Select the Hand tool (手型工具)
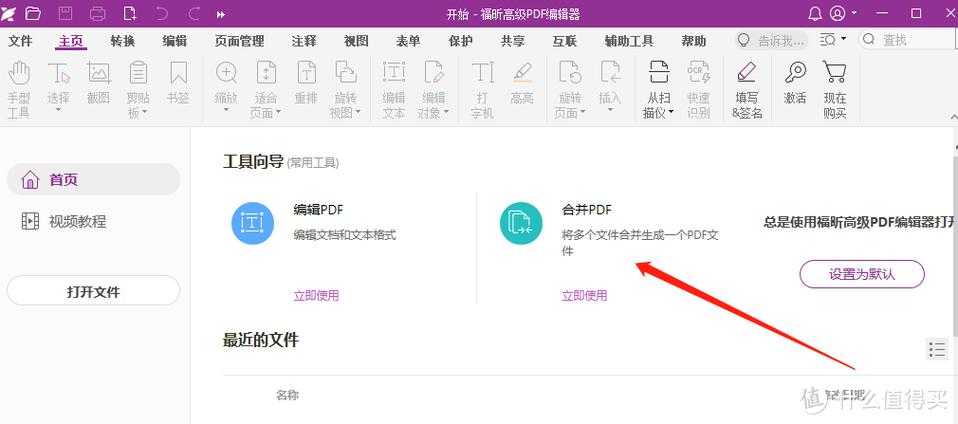 tap(19, 89)
